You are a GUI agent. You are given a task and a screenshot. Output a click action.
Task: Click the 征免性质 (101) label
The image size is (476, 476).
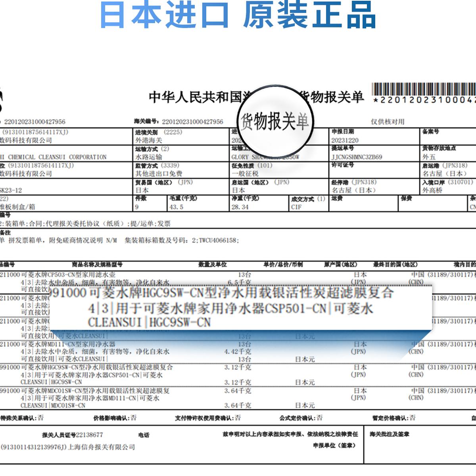point(252,165)
